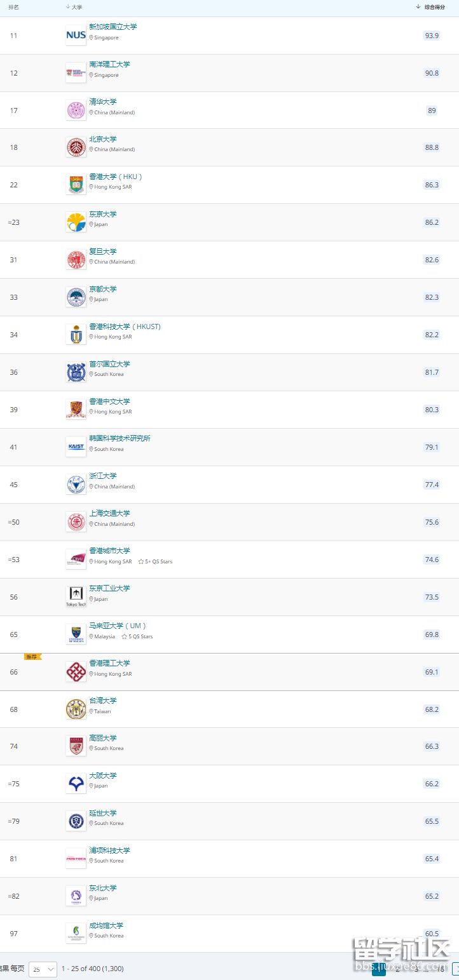Click the Tokyo Tech logo
Screen dimensions: 459x980
(76, 596)
